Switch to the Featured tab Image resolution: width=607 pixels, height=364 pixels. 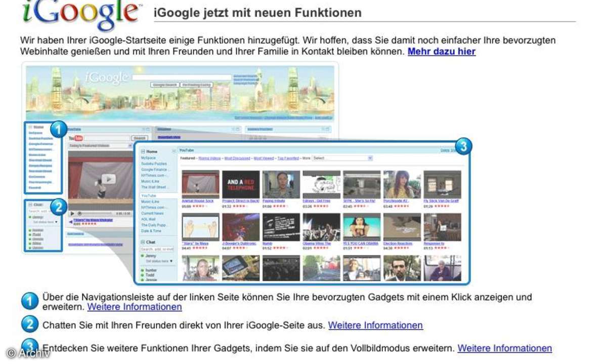(188, 158)
